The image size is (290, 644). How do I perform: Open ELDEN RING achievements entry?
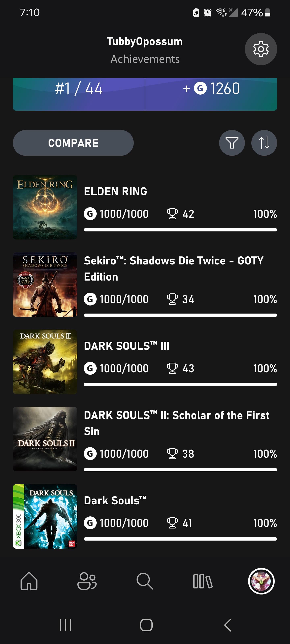tap(145, 207)
